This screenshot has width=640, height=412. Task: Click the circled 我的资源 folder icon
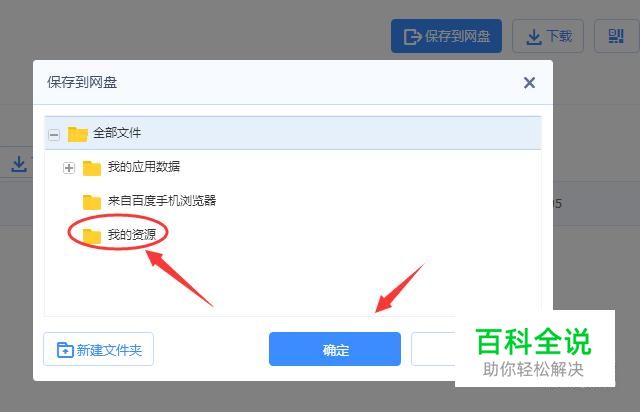pyautogui.click(x=92, y=236)
